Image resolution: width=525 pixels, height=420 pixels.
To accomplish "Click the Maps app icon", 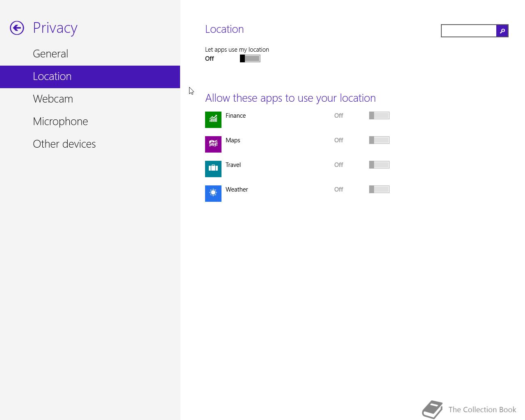I will click(x=213, y=144).
